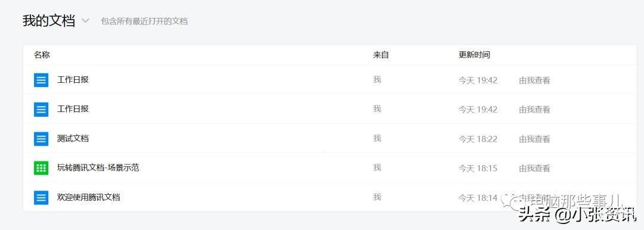Click 我 owner in 测试文档 row

click(377, 138)
